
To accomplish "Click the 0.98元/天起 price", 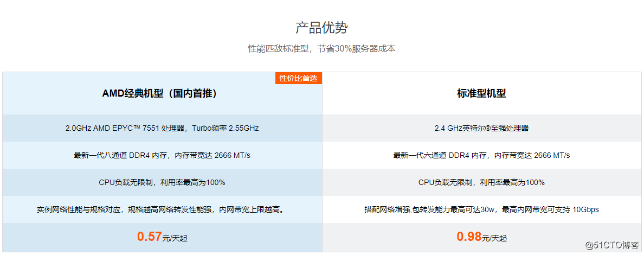I will [481, 237].
